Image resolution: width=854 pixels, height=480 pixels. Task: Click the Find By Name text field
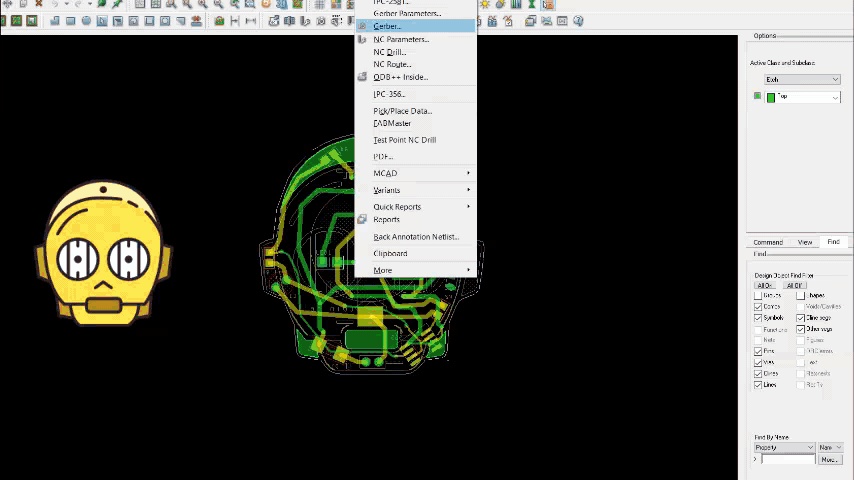pos(788,460)
